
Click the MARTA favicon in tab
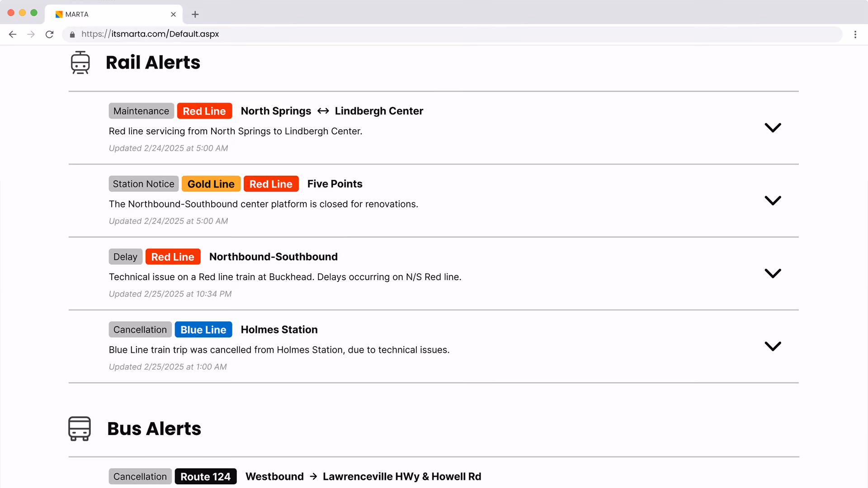pos(59,14)
